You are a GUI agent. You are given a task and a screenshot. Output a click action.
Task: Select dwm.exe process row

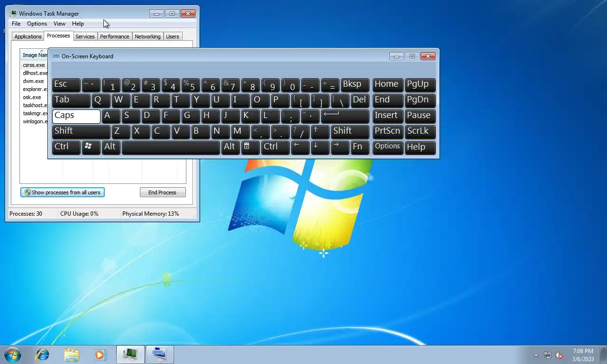[x=34, y=81]
